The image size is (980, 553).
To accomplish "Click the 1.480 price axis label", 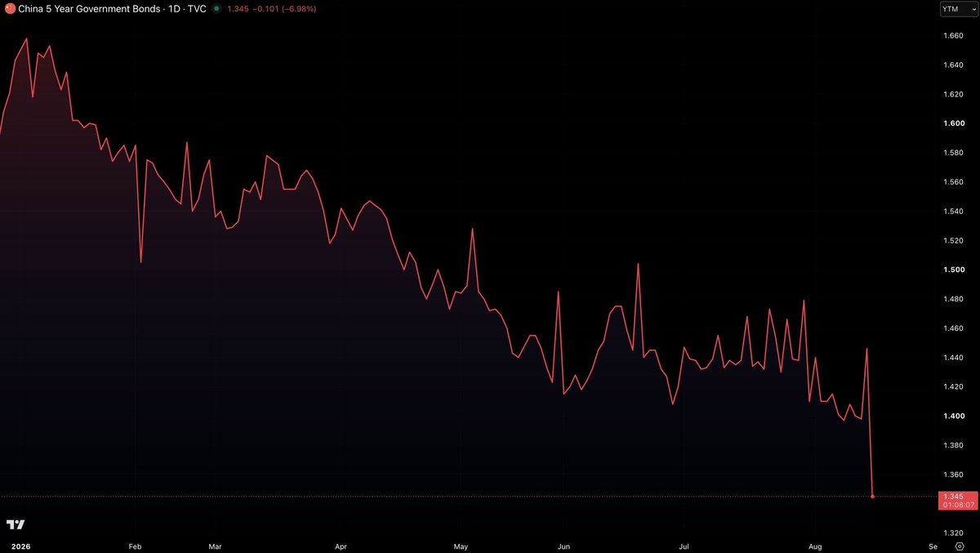I will tap(954, 299).
